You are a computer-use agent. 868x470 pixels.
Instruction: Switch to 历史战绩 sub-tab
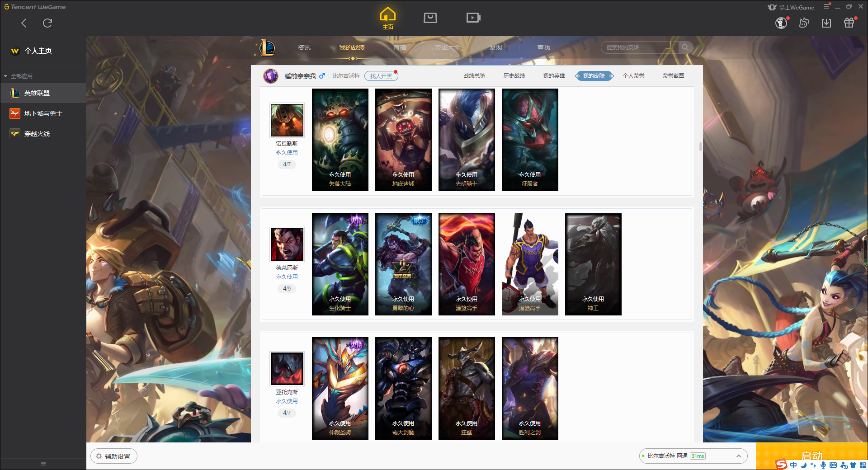click(514, 76)
